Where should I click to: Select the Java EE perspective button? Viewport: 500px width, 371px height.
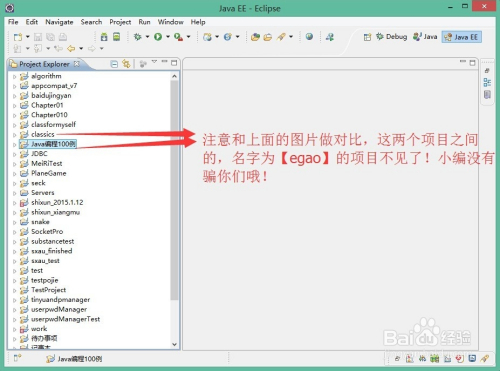click(462, 37)
